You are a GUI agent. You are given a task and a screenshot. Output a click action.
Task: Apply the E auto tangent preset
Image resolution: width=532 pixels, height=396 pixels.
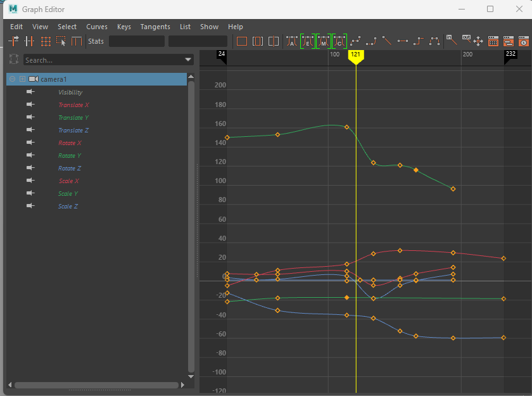(308, 41)
